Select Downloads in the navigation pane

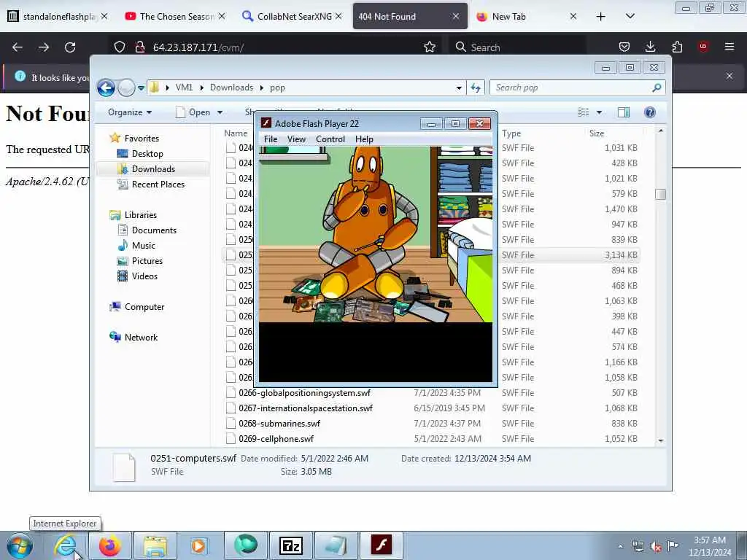153,169
